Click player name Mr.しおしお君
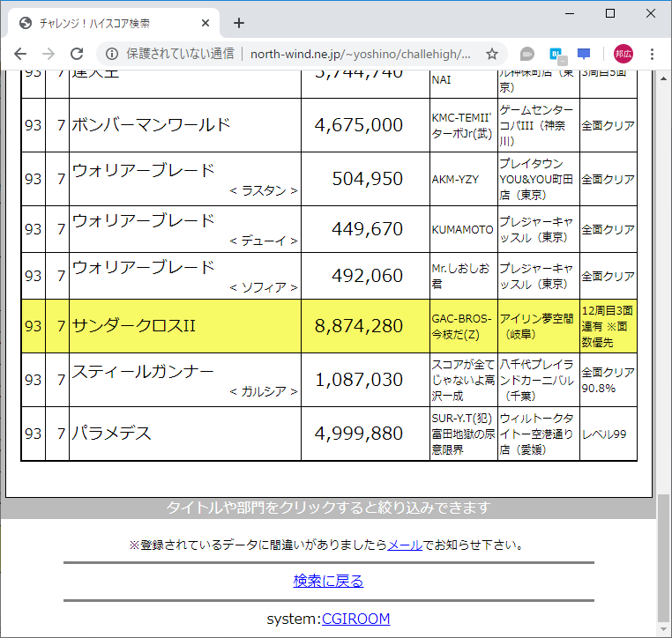This screenshot has height=638, width=672. point(460,276)
